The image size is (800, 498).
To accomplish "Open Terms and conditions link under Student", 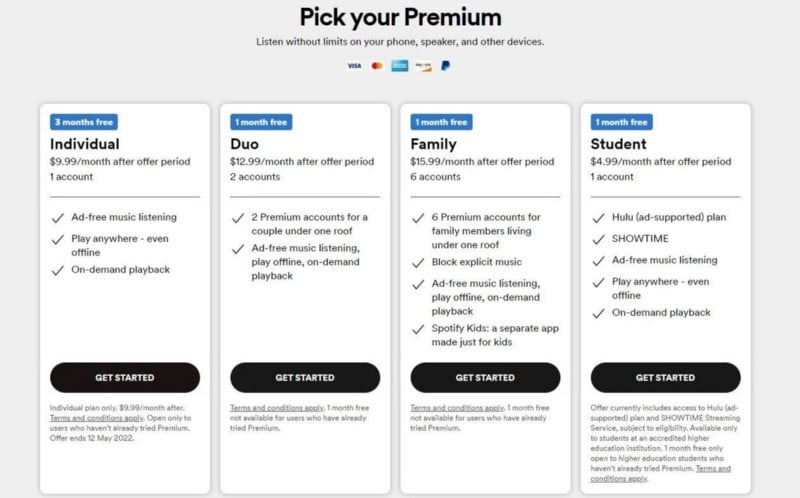I will point(661,474).
